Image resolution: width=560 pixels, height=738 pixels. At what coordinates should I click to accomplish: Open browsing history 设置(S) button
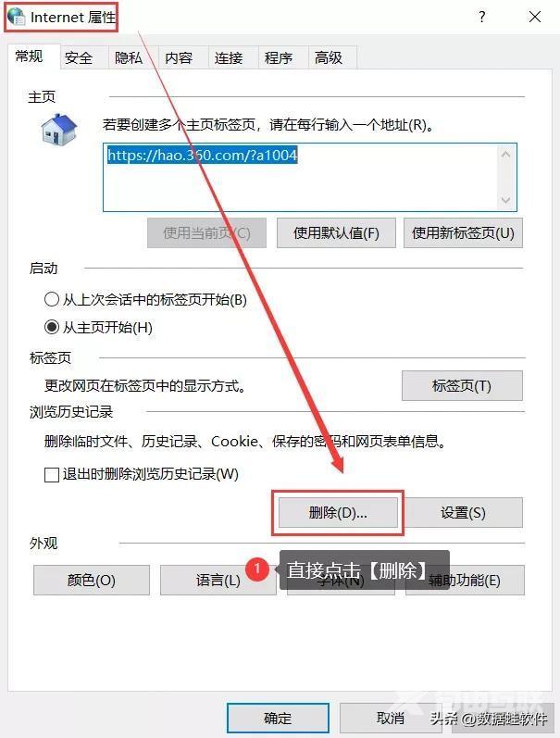pyautogui.click(x=463, y=513)
